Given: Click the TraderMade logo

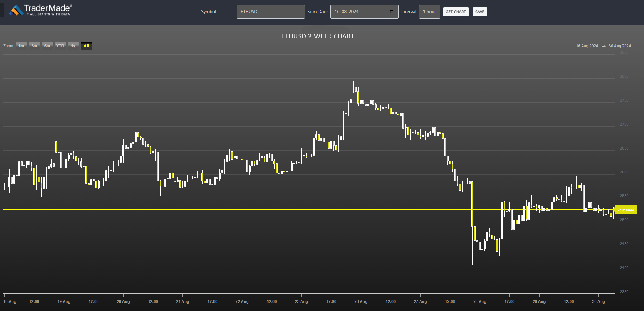Looking at the screenshot, I should 41,10.
